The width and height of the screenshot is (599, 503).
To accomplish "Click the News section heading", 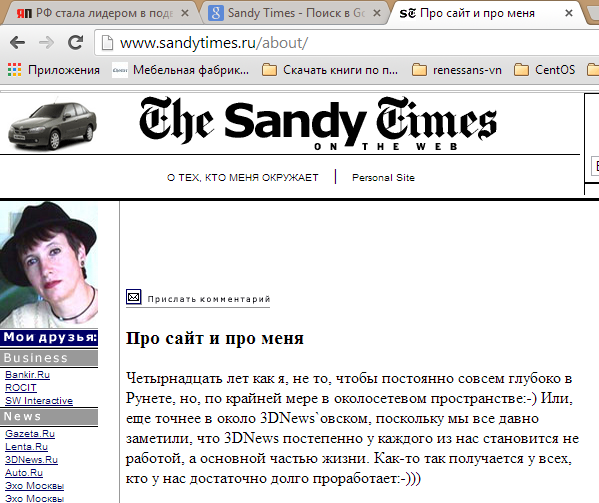I will (x=49, y=416).
